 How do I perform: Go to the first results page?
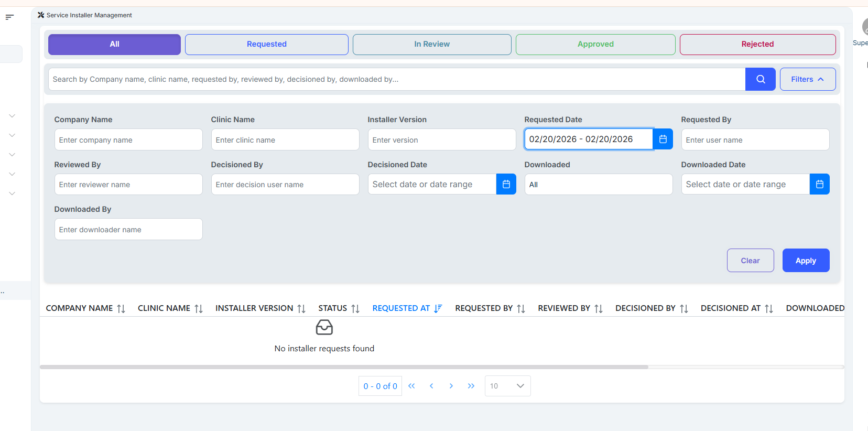[x=411, y=386]
